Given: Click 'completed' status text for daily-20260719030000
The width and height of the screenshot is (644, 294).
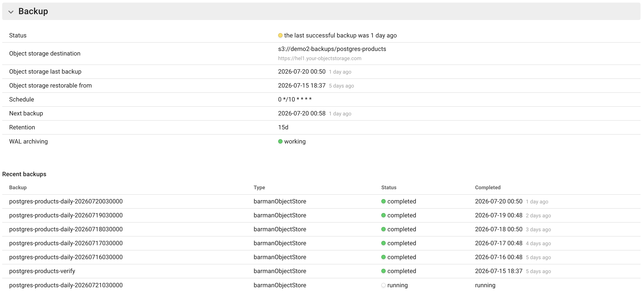Looking at the screenshot, I should [402, 215].
